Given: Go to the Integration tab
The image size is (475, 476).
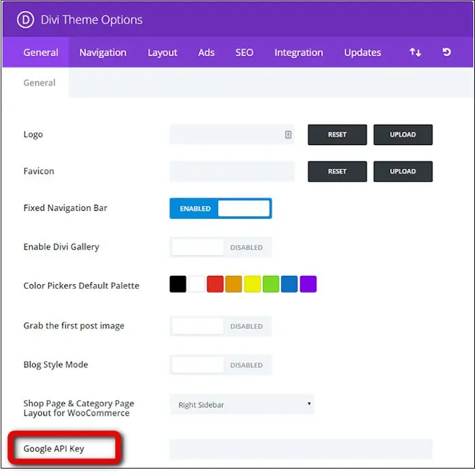Looking at the screenshot, I should click(x=298, y=52).
